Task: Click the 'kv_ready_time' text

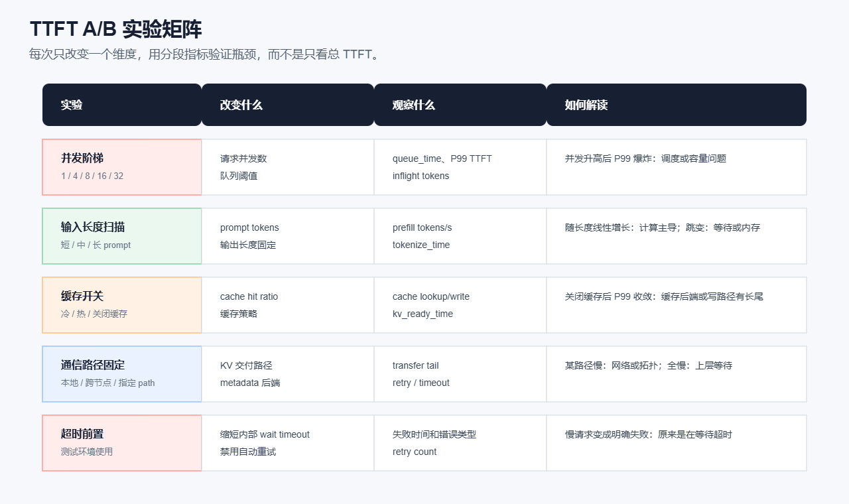Action: 423,314
